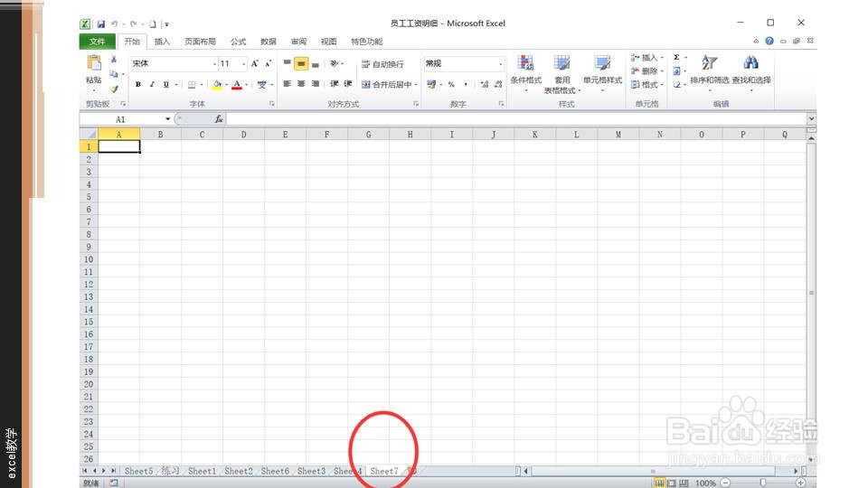Switch to the 视图 View tab

pos(328,42)
